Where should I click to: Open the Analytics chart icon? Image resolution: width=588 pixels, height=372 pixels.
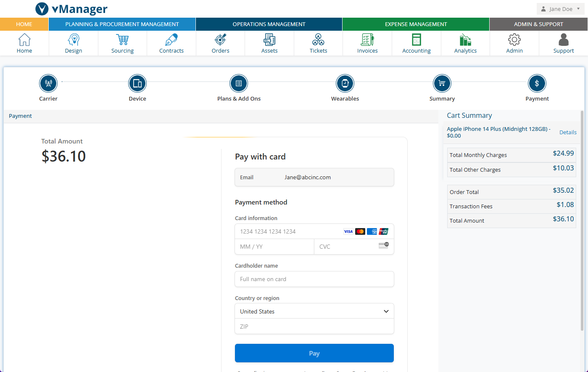click(x=465, y=40)
